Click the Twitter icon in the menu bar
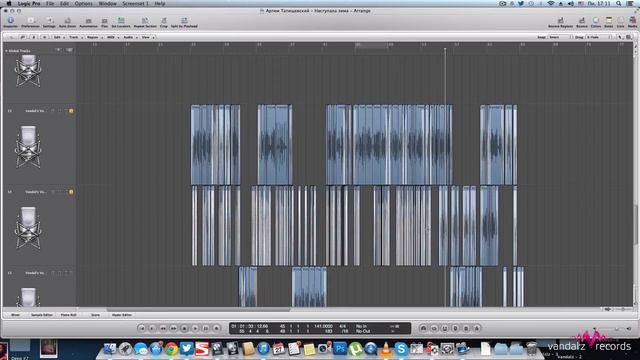This screenshot has width=640, height=360. (521, 3)
